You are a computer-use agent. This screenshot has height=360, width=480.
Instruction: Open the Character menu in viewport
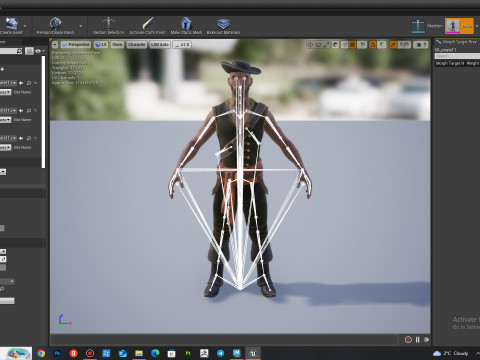136,44
